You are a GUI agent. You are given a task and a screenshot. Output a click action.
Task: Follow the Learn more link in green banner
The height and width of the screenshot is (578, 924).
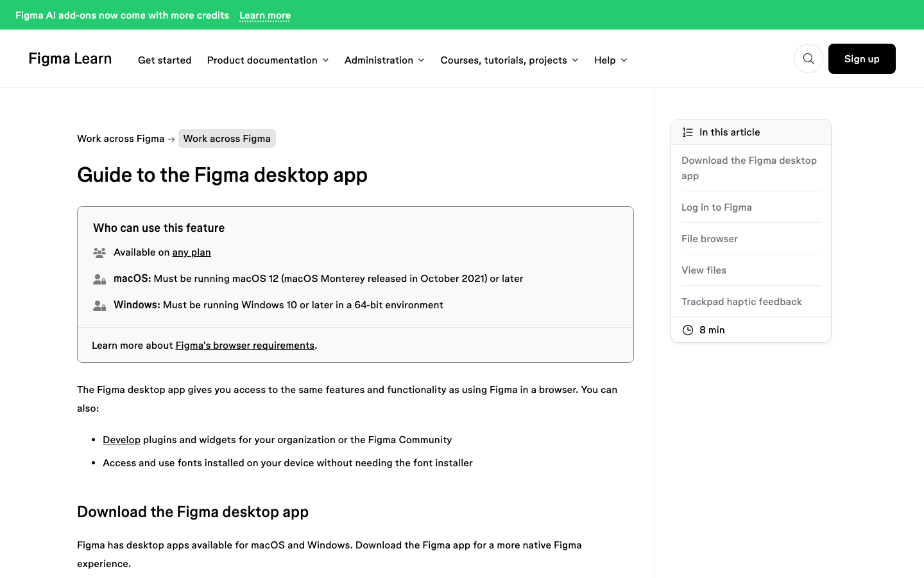265,15
